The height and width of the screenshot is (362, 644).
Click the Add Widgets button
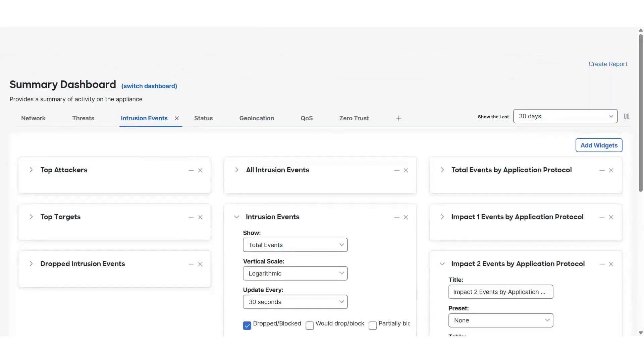(599, 145)
